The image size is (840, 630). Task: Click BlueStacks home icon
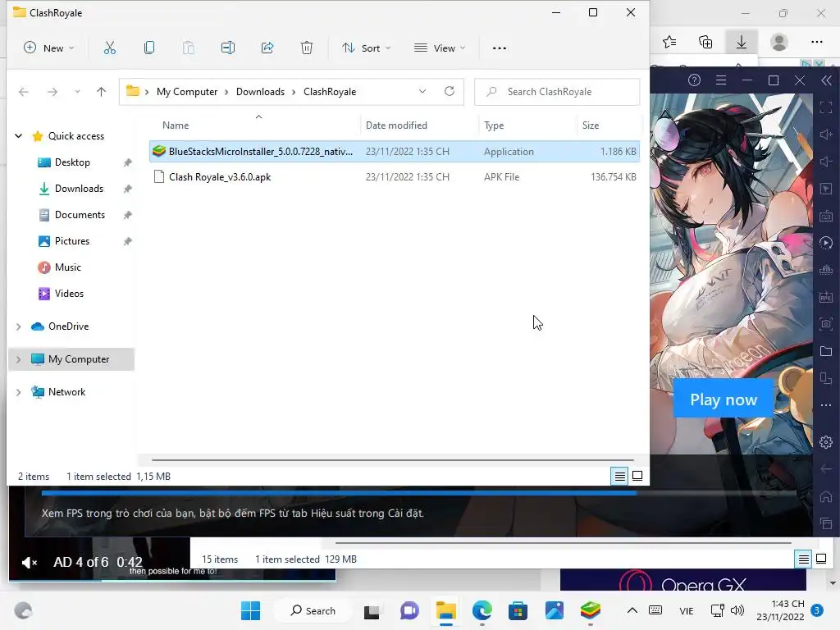826,496
